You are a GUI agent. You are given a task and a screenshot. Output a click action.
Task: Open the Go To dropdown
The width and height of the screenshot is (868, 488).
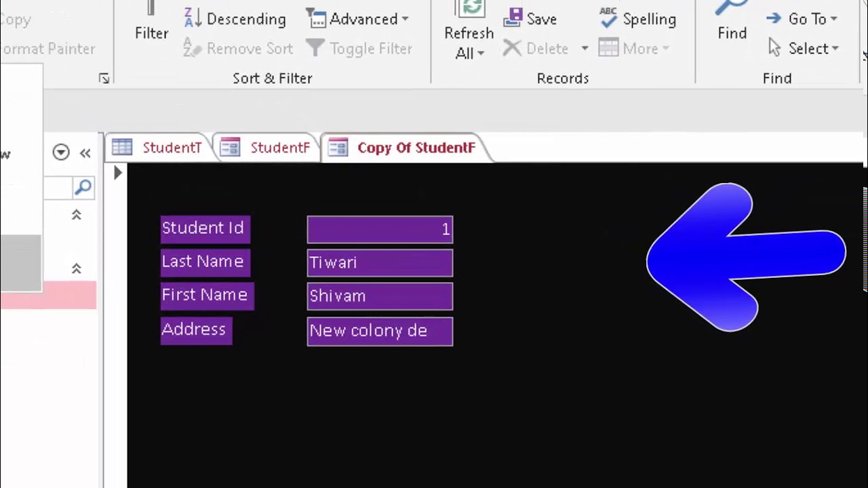[x=802, y=19]
